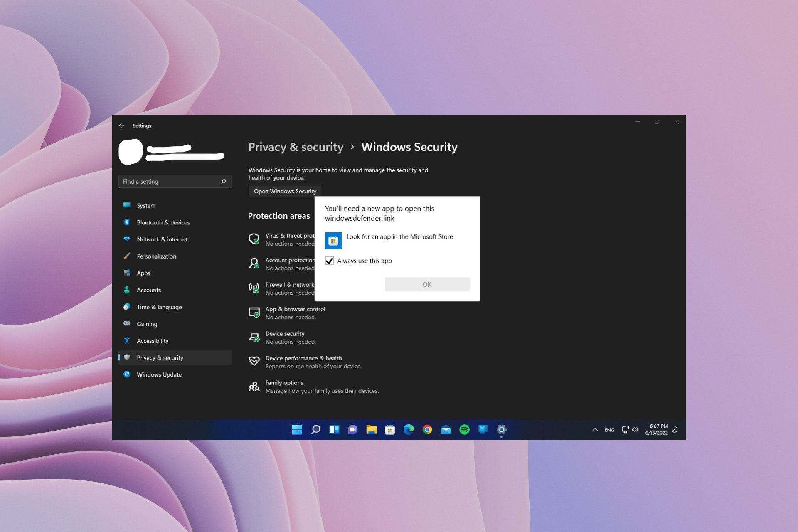Screen dimensions: 798x532
Task: Click the Device performance & health heart icon
Action: (254, 361)
